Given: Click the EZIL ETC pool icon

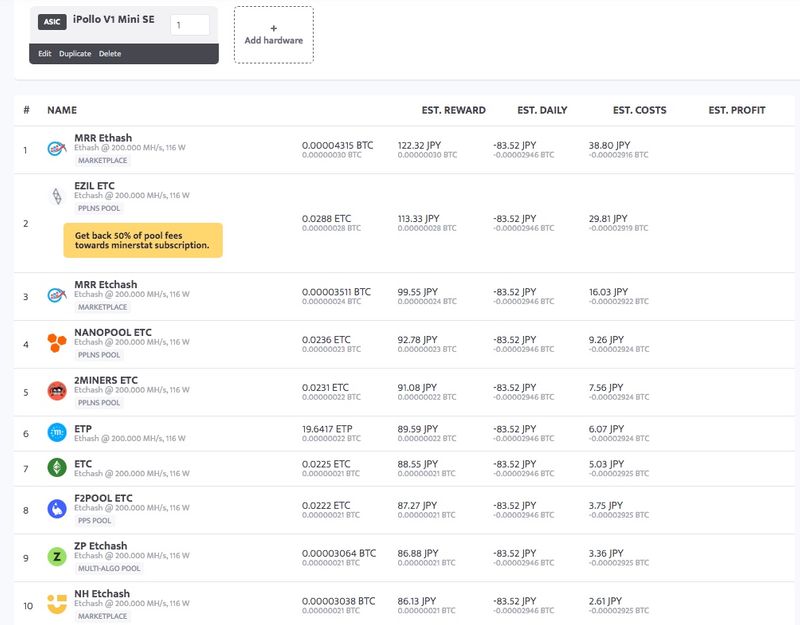Looking at the screenshot, I should coord(57,197).
